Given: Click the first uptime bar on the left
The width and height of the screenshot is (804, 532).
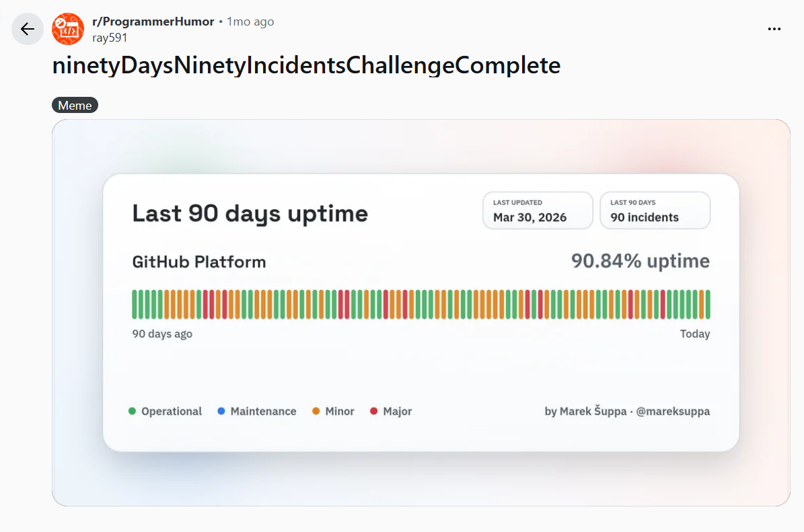Looking at the screenshot, I should click(x=135, y=305).
